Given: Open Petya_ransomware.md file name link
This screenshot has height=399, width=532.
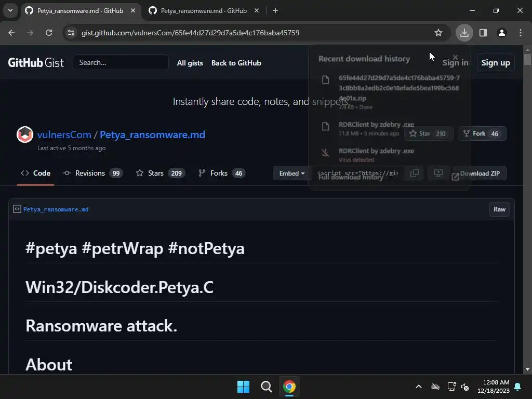Looking at the screenshot, I should point(56,209).
